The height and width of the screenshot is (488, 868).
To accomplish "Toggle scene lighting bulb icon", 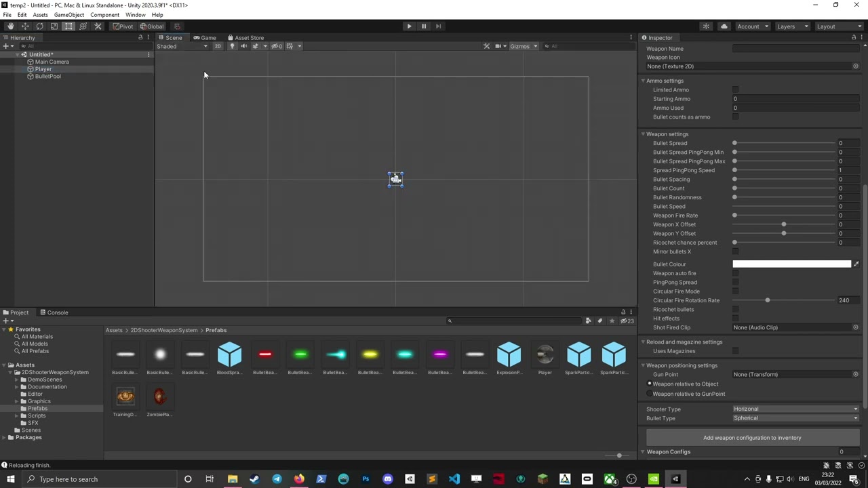I will tap(232, 46).
